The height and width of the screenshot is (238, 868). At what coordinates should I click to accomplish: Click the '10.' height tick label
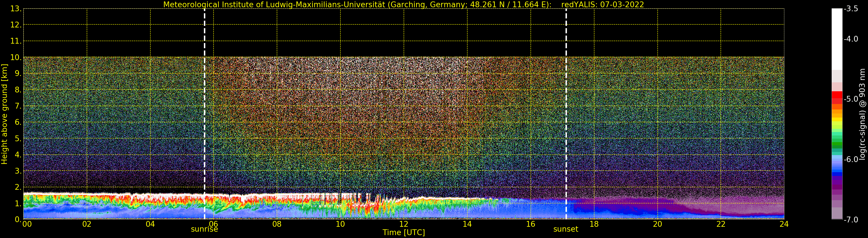click(16, 57)
